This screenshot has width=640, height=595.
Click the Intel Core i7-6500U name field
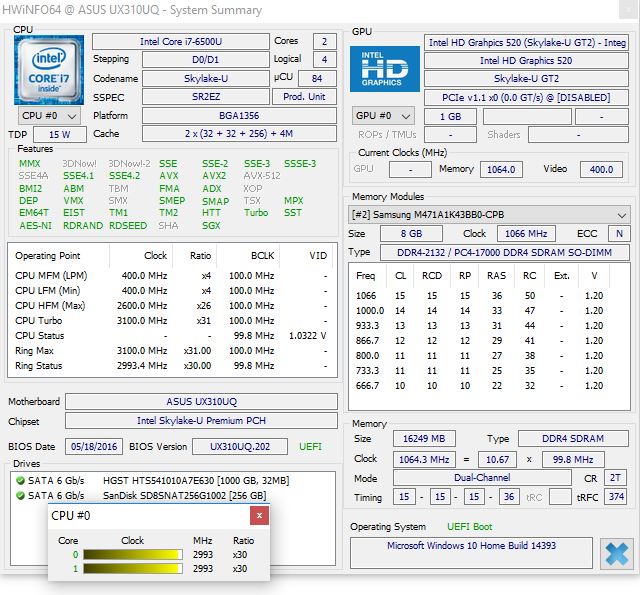pos(181,42)
